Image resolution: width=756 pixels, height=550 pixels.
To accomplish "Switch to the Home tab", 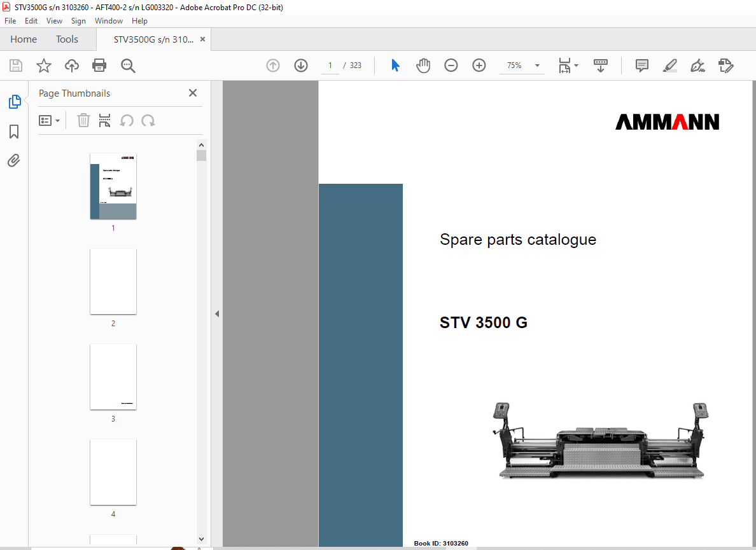I will (24, 39).
